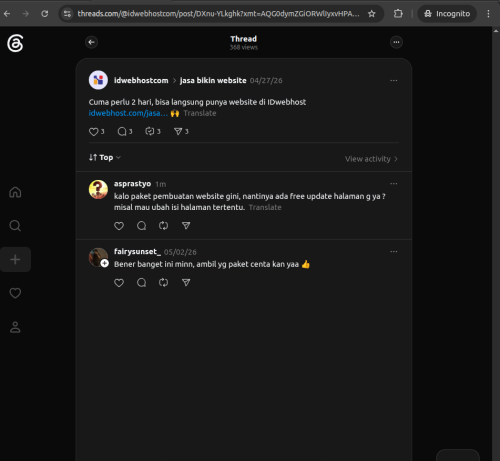Open idwebhost.com/jasa link
This screenshot has height=461, width=500.
coord(128,113)
